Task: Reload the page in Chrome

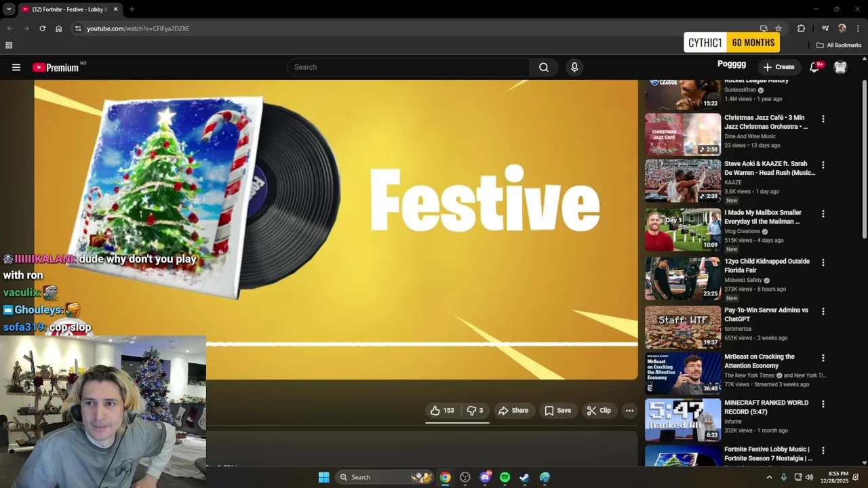Action: 42,28
